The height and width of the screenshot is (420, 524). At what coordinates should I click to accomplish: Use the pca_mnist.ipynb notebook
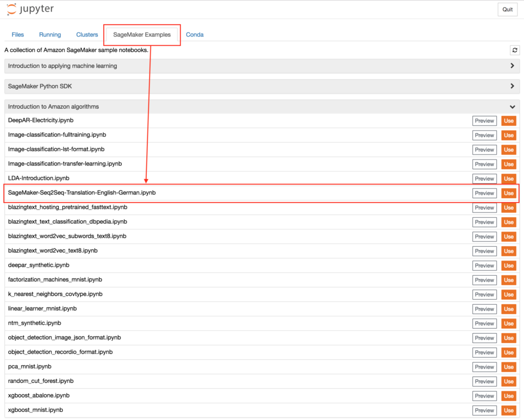pos(508,366)
